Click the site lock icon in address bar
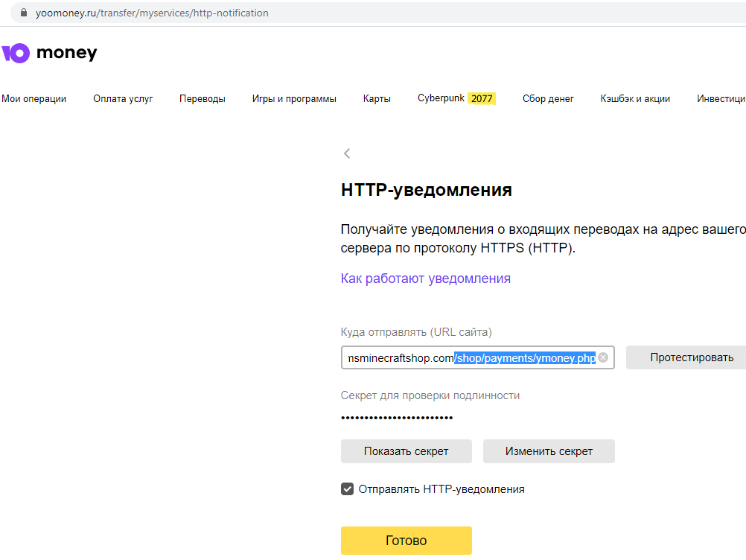Image resolution: width=746 pixels, height=560 pixels. [x=24, y=13]
